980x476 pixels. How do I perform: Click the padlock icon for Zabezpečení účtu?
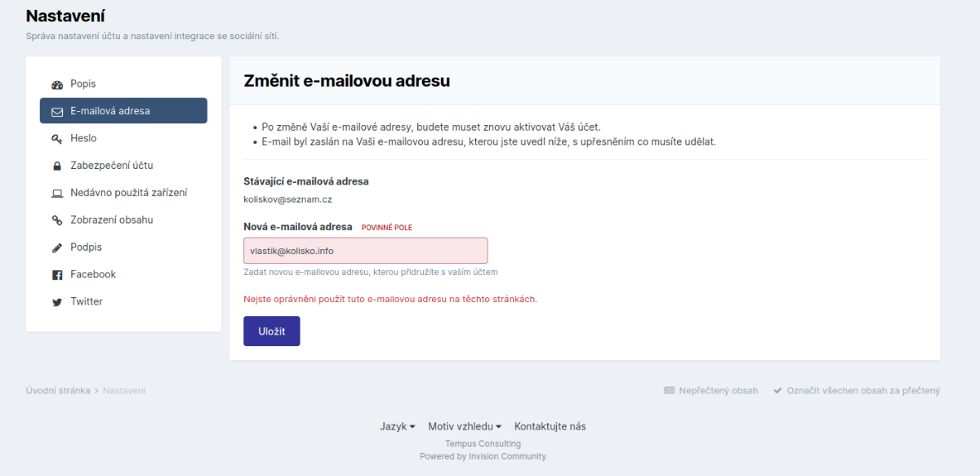pos(57,167)
